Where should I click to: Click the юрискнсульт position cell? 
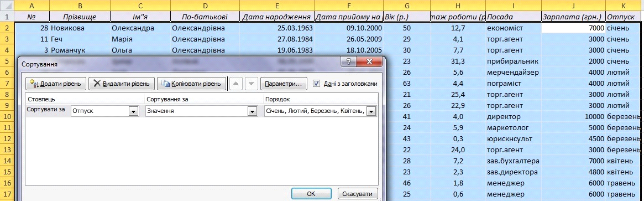pyautogui.click(x=514, y=138)
